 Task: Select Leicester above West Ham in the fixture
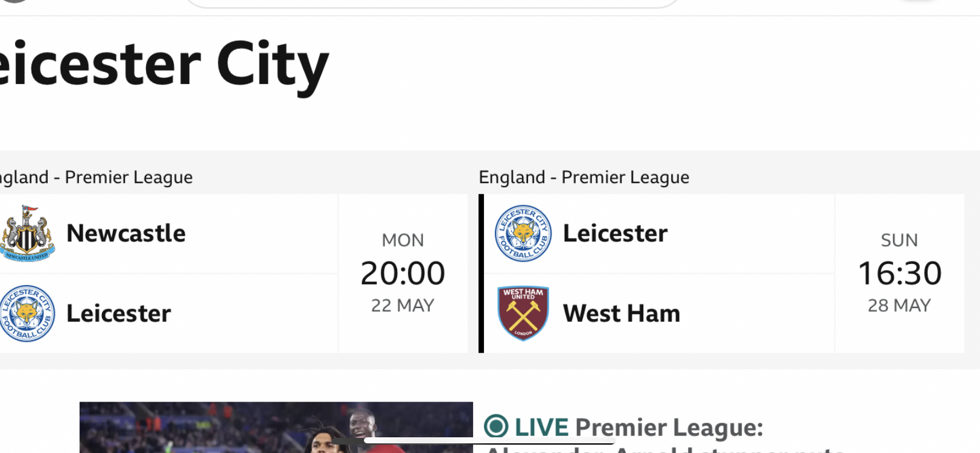[x=615, y=233]
